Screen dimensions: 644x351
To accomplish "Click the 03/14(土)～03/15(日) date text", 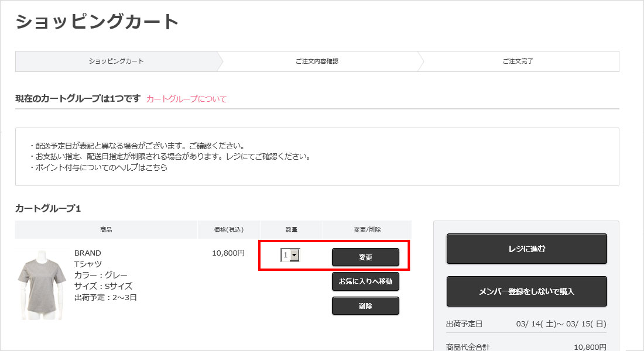I will [561, 324].
